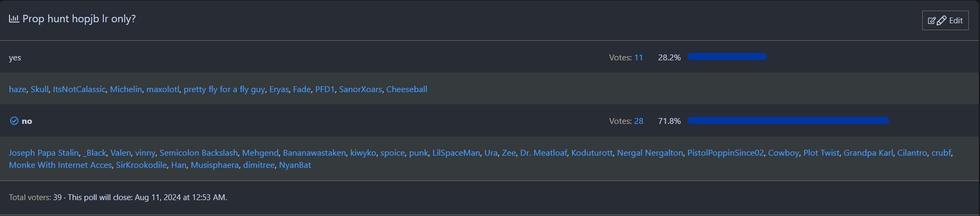Click the NyanBat voter link
The width and height of the screenshot is (980, 216).
(295, 165)
